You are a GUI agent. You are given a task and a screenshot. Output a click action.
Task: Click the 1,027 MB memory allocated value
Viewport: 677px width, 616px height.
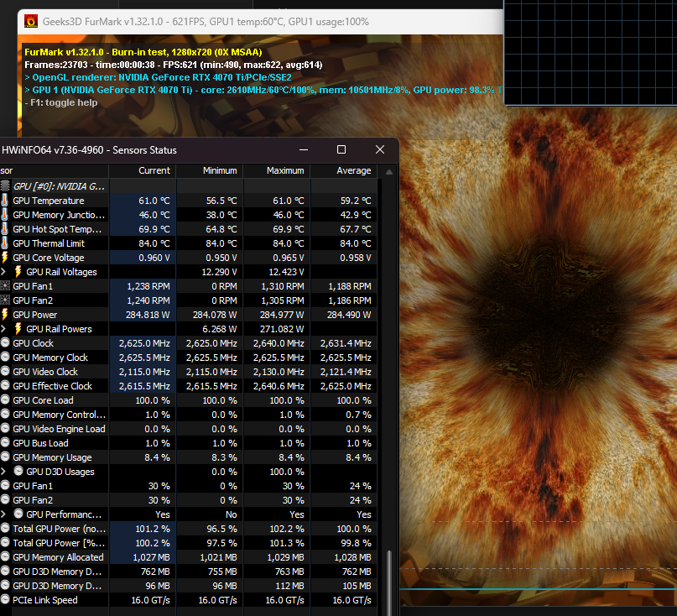[151, 556]
